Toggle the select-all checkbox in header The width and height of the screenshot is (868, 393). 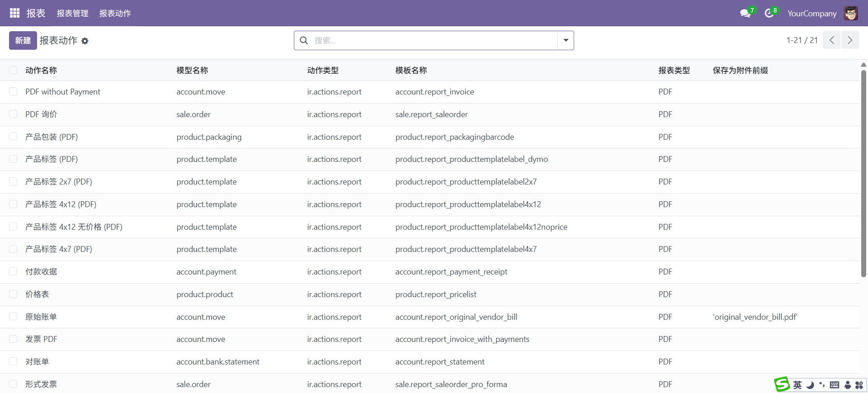(13, 70)
